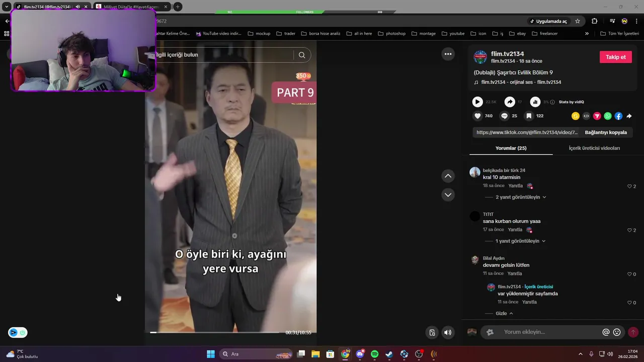Viewport: 644px width, 362px height.
Task: Like the 'var yüklenmiştir sayfamda' reply
Action: pos(629,303)
